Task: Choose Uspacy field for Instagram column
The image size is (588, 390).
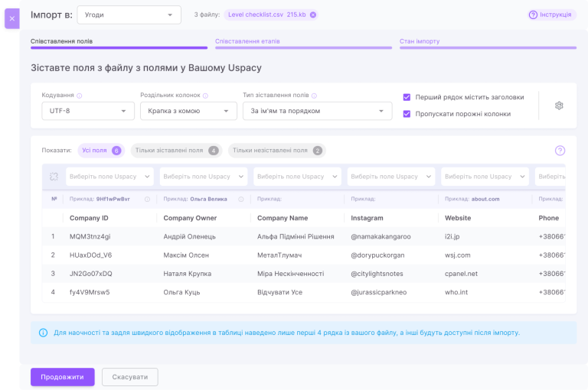Action: tap(391, 177)
